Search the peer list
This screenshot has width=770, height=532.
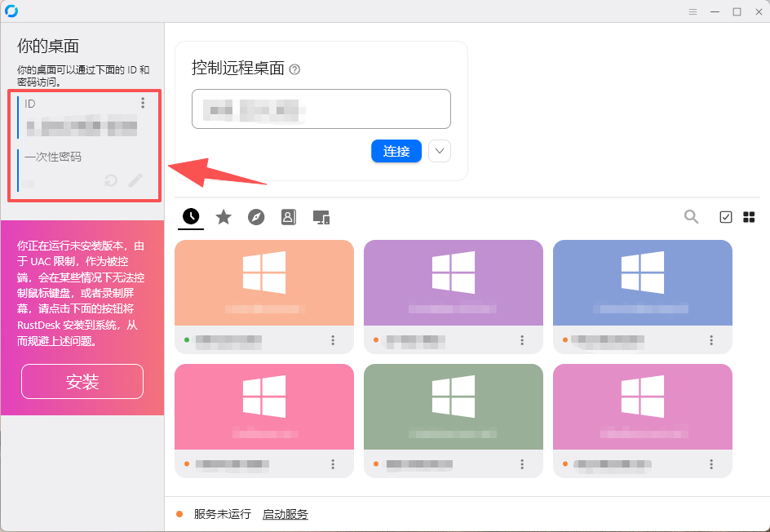(691, 216)
